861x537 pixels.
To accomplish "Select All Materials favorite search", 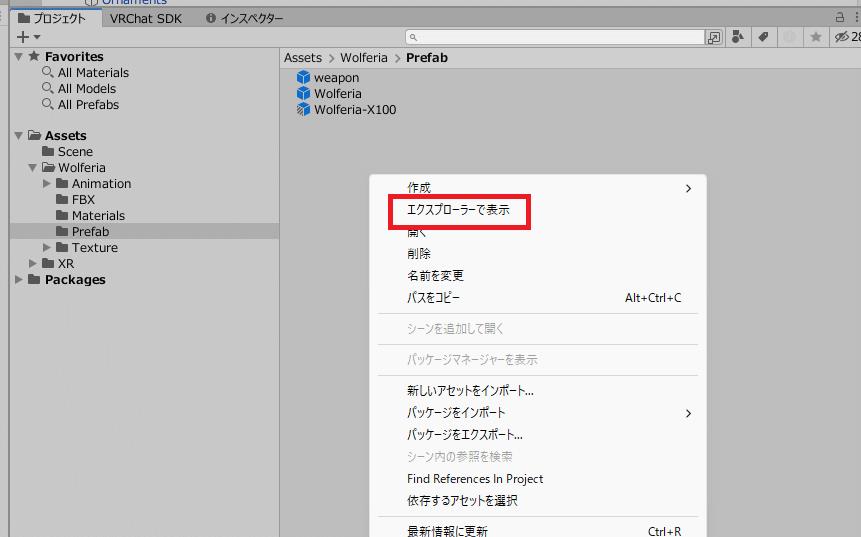I will click(x=93, y=72).
